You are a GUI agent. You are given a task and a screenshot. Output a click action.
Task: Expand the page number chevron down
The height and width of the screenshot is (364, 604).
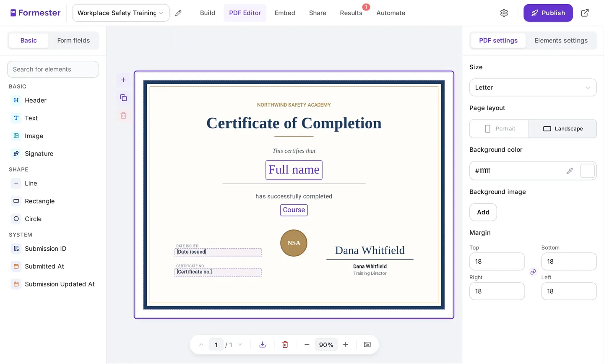pos(240,345)
